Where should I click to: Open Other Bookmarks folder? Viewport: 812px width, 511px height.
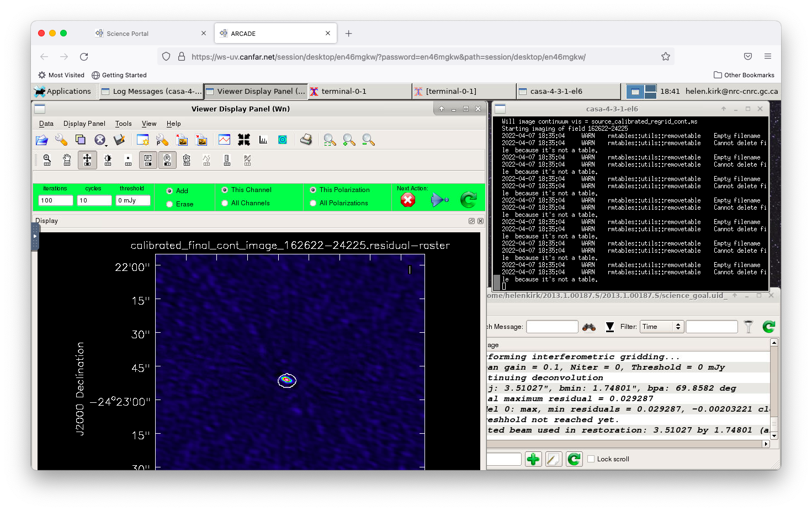click(x=744, y=75)
